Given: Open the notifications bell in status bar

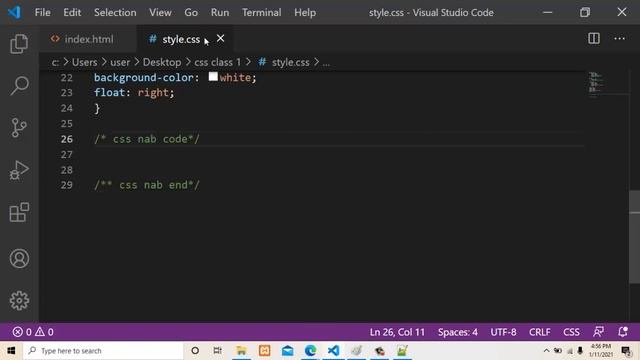Looking at the screenshot, I should coord(623,332).
